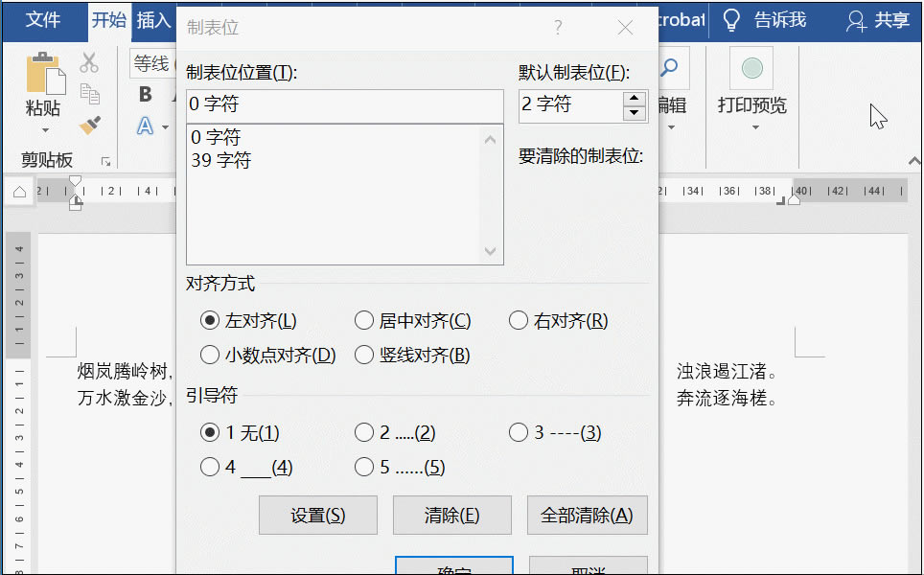Click the Cut scissors icon
Screen dimensions: 924x575
coord(89,62)
